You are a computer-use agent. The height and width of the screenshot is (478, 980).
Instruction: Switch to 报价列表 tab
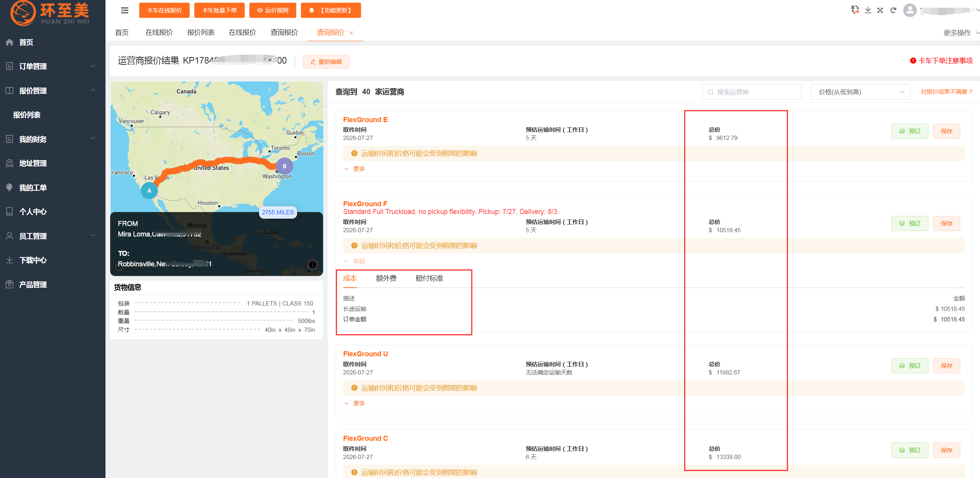(201, 33)
